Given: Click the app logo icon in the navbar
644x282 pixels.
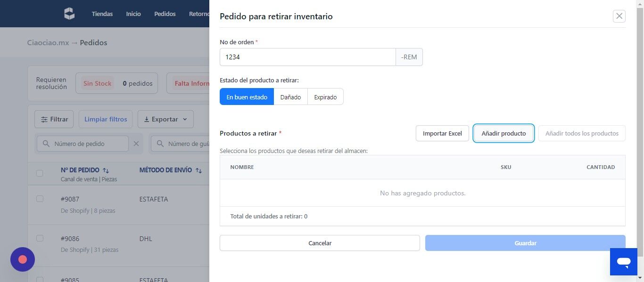Looking at the screenshot, I should pos(69,14).
